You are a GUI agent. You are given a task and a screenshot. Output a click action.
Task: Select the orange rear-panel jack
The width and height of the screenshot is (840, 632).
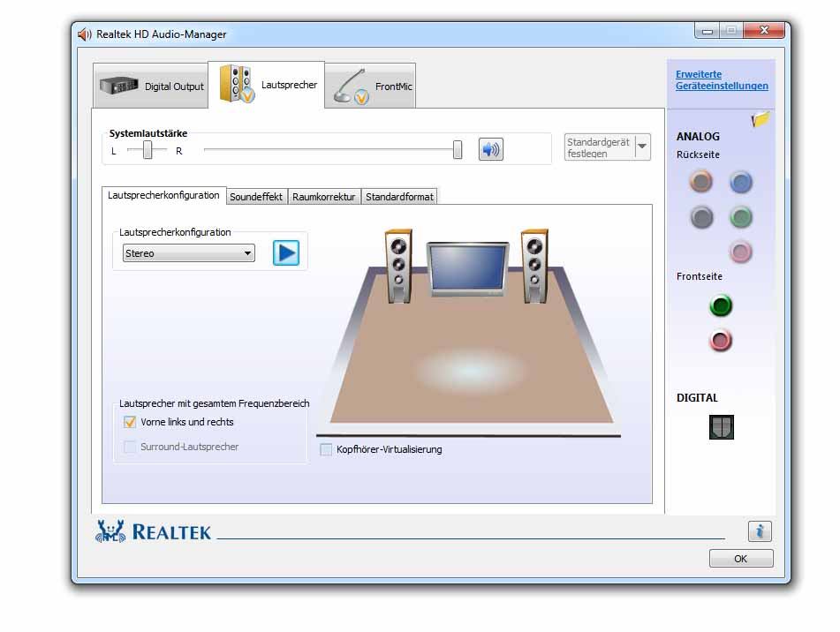(700, 182)
